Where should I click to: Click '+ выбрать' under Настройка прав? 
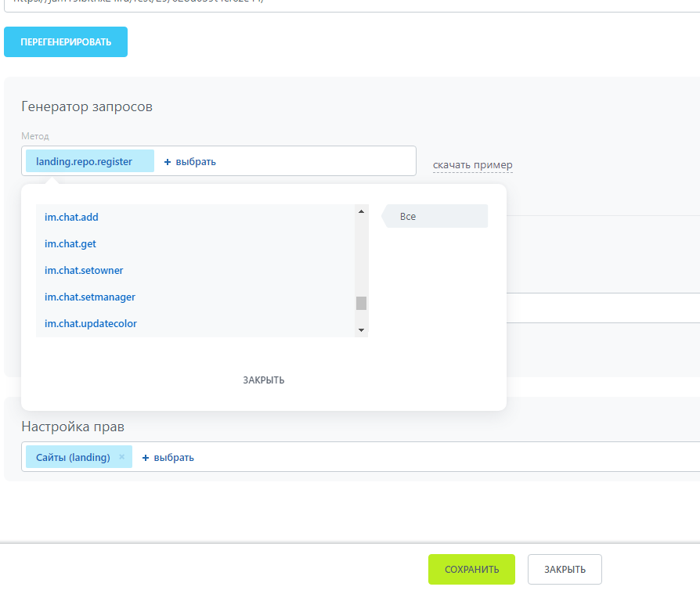(x=168, y=458)
